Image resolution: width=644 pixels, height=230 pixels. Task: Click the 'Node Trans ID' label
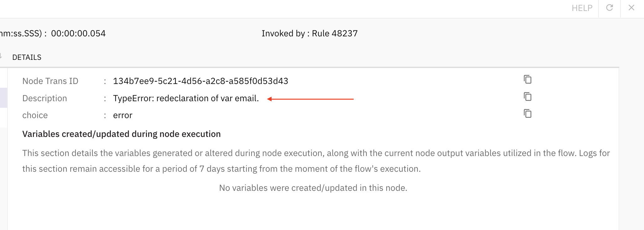coord(50,81)
